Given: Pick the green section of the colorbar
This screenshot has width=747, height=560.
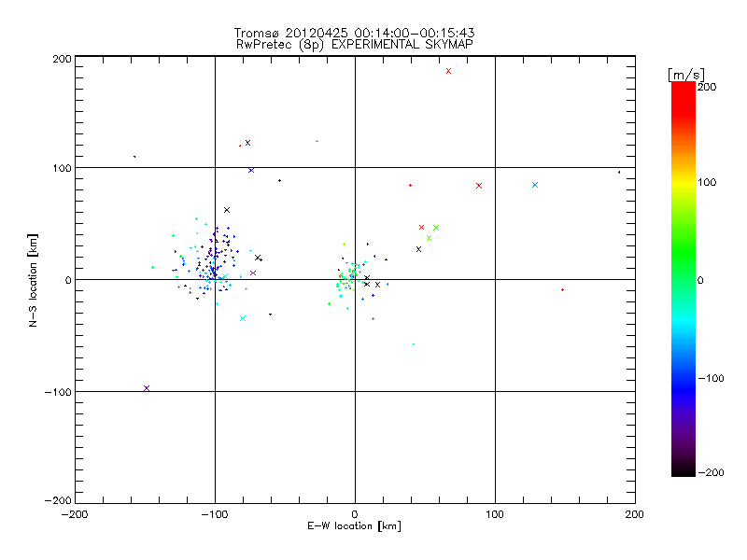Looking at the screenshot, I should coord(683,271).
